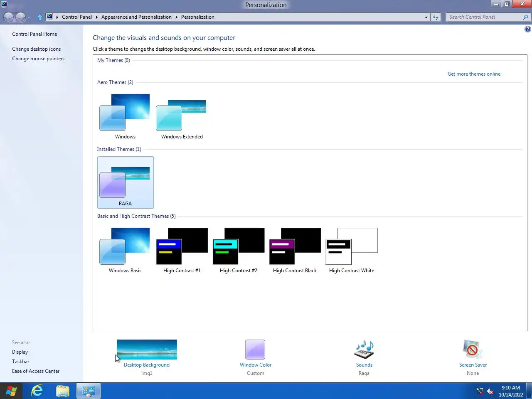The height and width of the screenshot is (399, 532).
Task: Click Basic and High Contrast Themes (5) heading
Action: 136,216
